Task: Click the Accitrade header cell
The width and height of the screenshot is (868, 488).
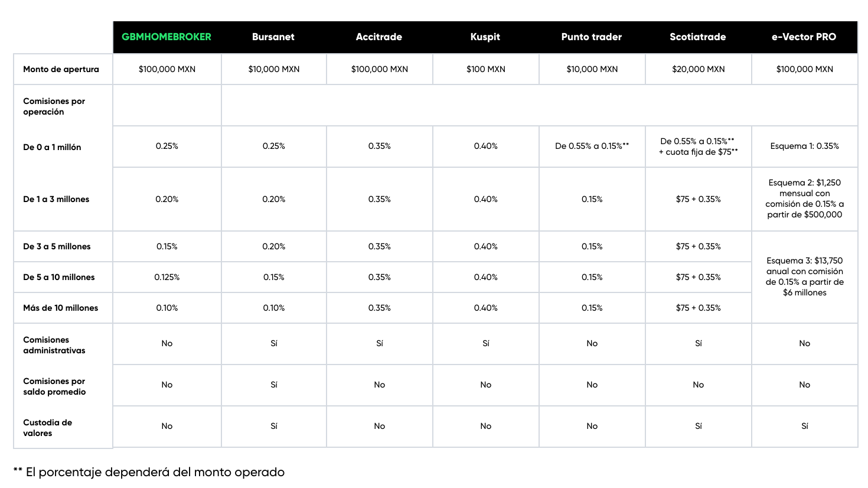Action: coord(379,37)
